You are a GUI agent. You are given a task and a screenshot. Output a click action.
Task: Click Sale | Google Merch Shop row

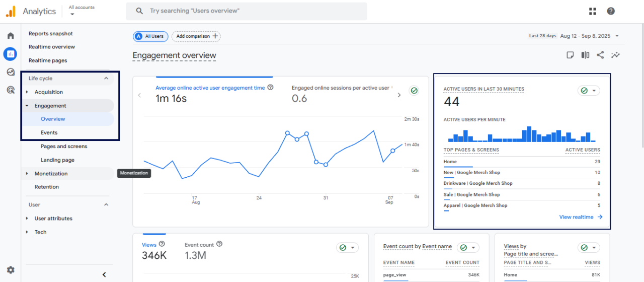[x=522, y=195]
